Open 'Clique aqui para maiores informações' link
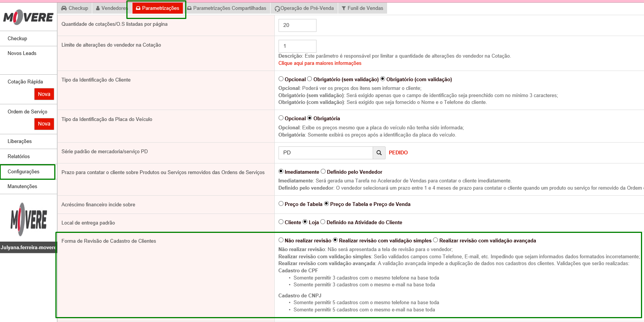 pos(320,63)
